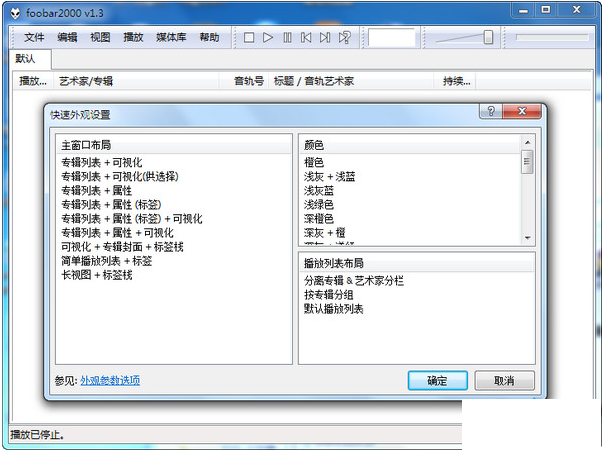Viewport: 604px width, 453px height.
Task: Adjust the volume slider handle
Action: [488, 37]
